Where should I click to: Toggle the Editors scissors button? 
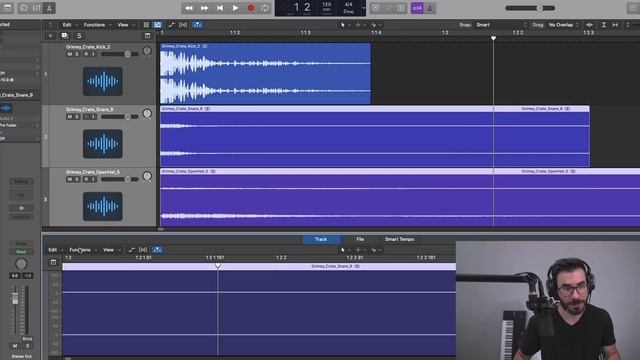[x=49, y=8]
